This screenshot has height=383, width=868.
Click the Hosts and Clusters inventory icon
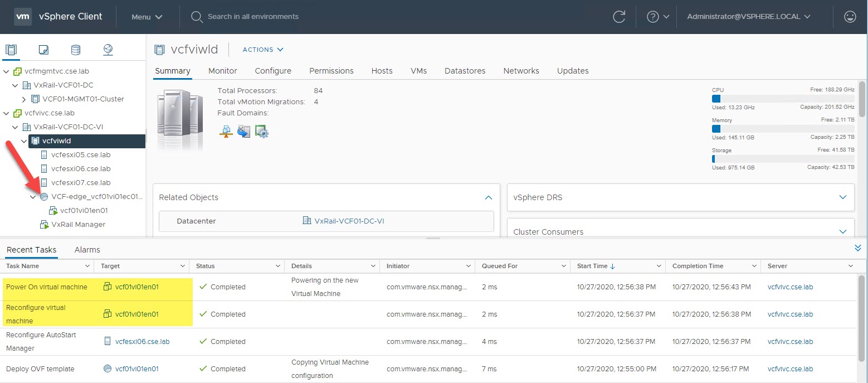(11, 50)
